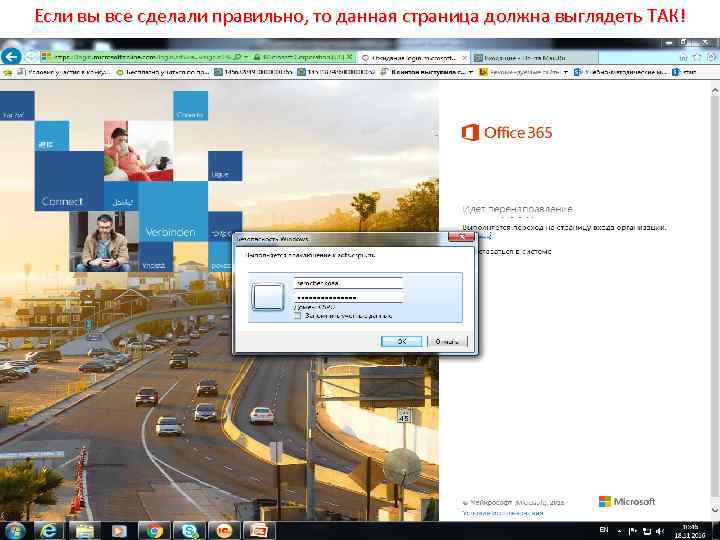Click the photo of man with phone

point(104,242)
